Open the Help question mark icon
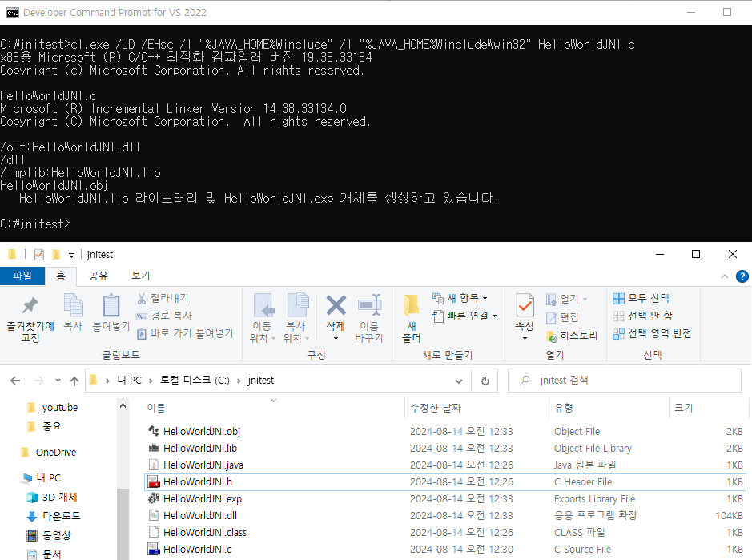The image size is (752, 560). tap(742, 276)
